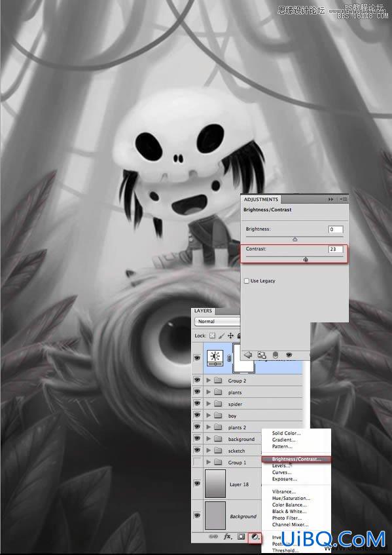Click the Brightness/Contrast adjustment layer thumbnail

pyautogui.click(x=215, y=358)
